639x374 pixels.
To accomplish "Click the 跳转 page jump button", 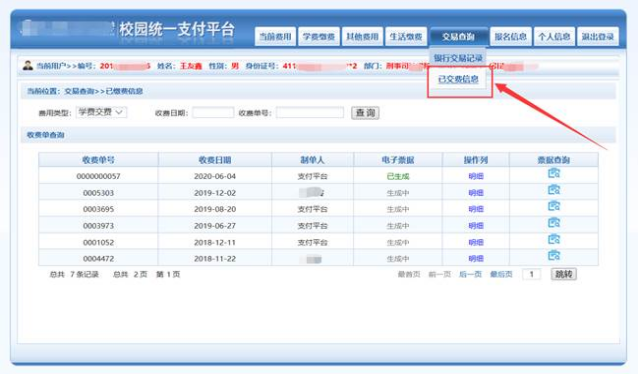I will pyautogui.click(x=564, y=274).
